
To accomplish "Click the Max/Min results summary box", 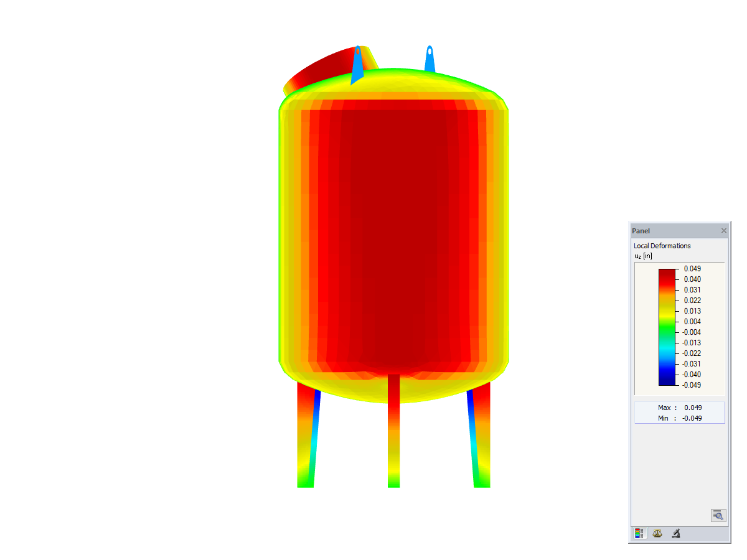I will tap(679, 412).
